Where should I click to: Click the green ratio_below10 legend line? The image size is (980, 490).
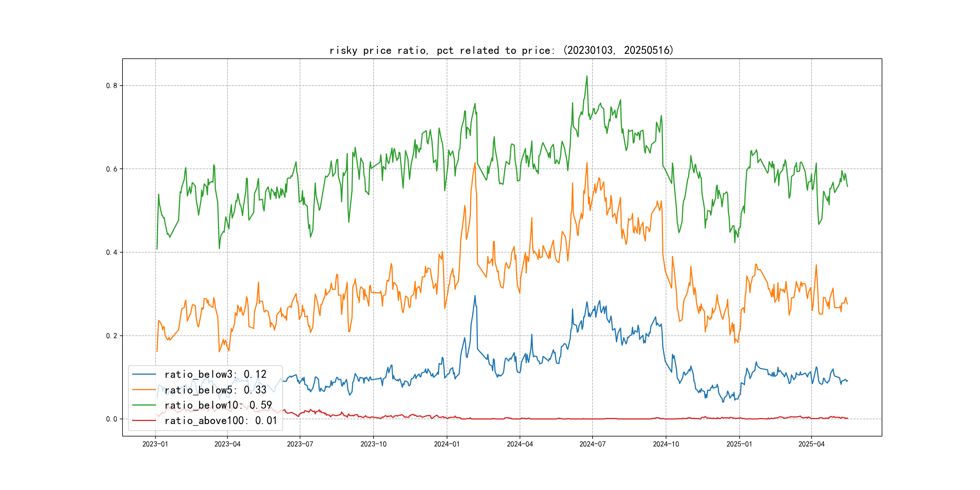(x=144, y=405)
